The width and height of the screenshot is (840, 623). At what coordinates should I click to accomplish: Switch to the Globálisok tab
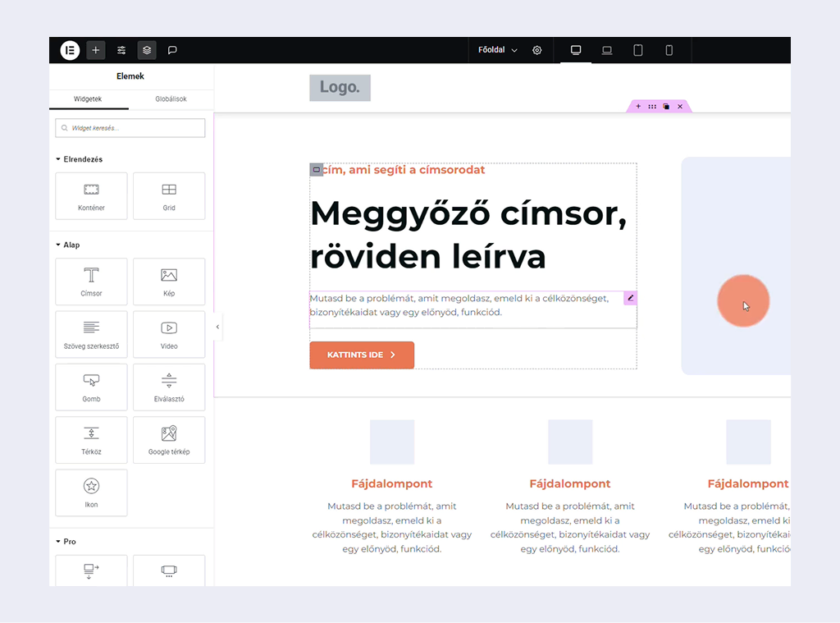[171, 99]
